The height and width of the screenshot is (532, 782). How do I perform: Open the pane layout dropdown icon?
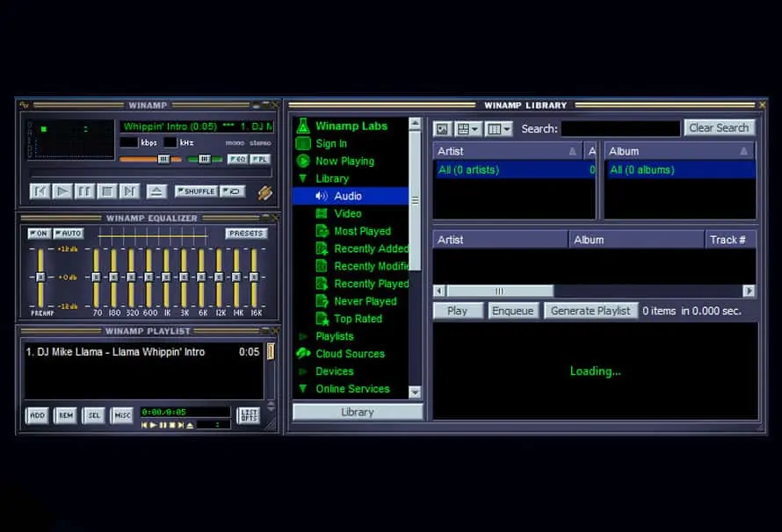[467, 129]
